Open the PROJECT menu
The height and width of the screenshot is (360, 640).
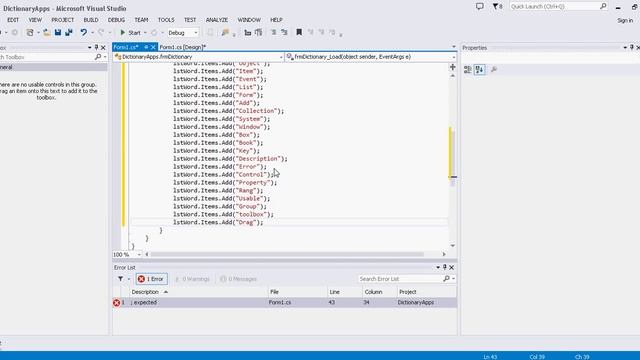tap(62, 20)
